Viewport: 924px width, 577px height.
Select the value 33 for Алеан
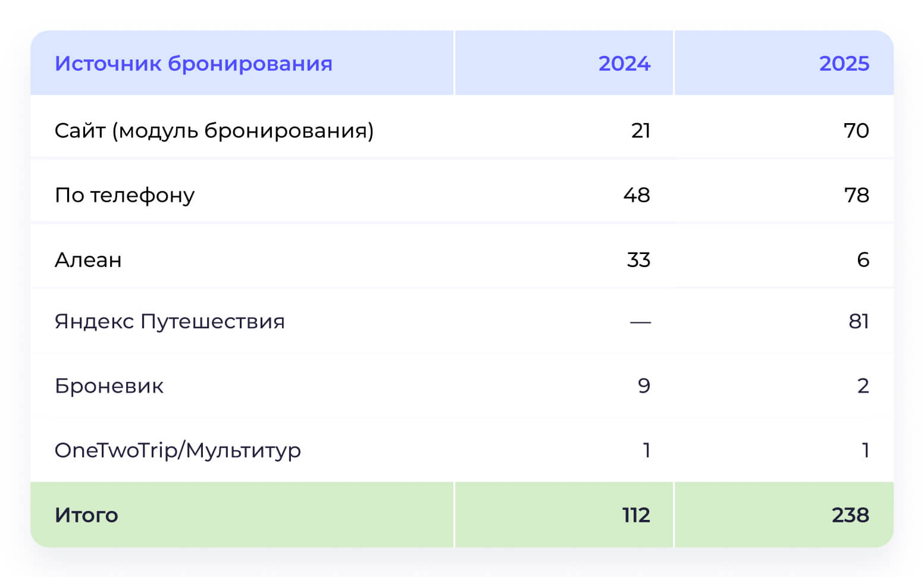point(638,260)
